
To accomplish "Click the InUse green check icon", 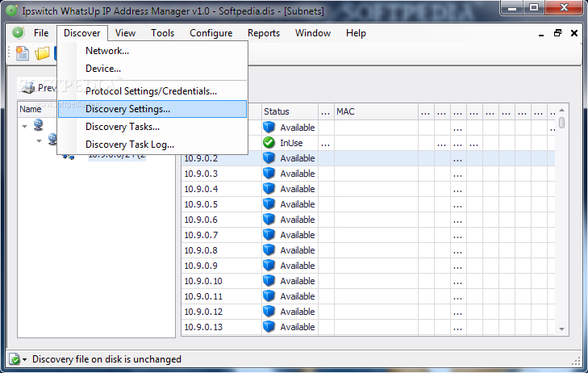I will [269, 143].
